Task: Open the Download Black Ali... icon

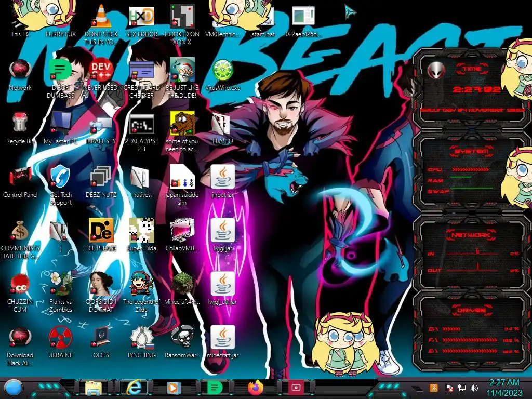Action: (20, 346)
